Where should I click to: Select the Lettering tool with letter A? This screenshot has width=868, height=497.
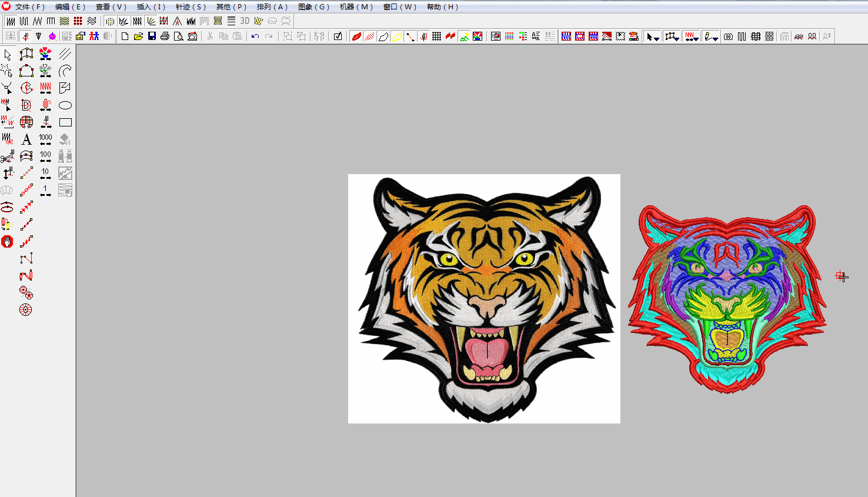(26, 139)
